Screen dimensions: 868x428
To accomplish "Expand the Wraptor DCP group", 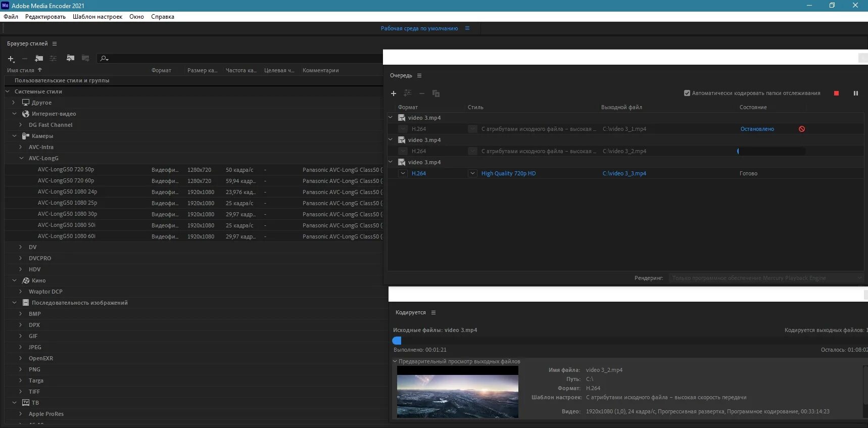I will click(21, 292).
